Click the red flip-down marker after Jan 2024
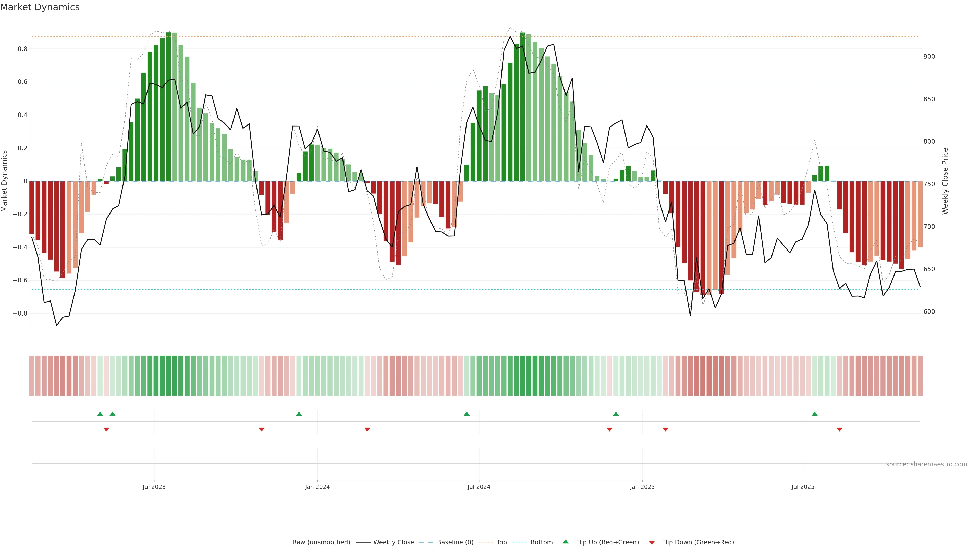 [367, 429]
